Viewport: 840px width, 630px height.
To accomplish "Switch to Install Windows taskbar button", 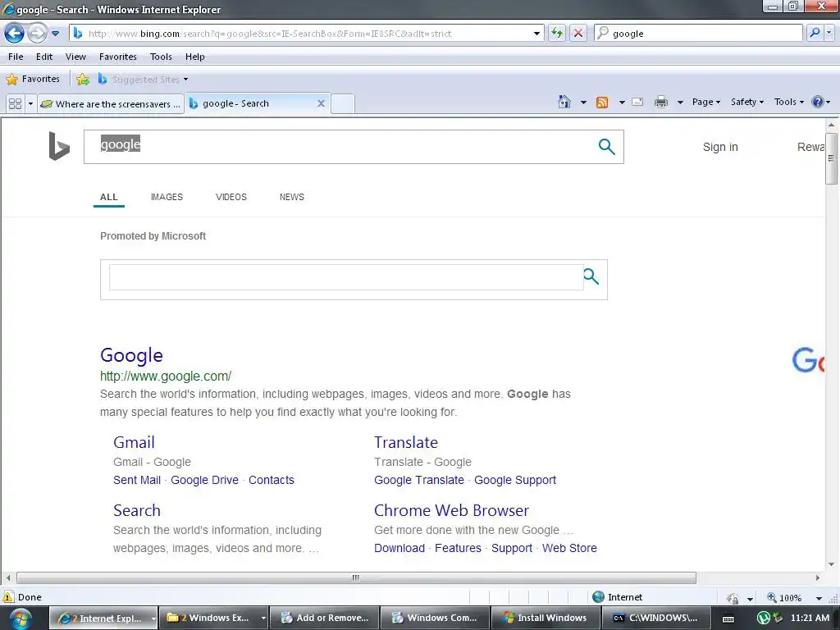I will coord(545,618).
